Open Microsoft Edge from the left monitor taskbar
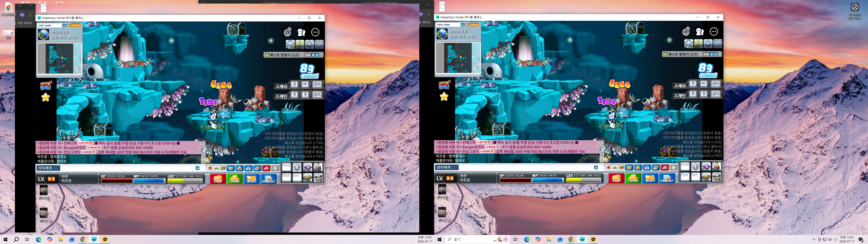 point(39,239)
